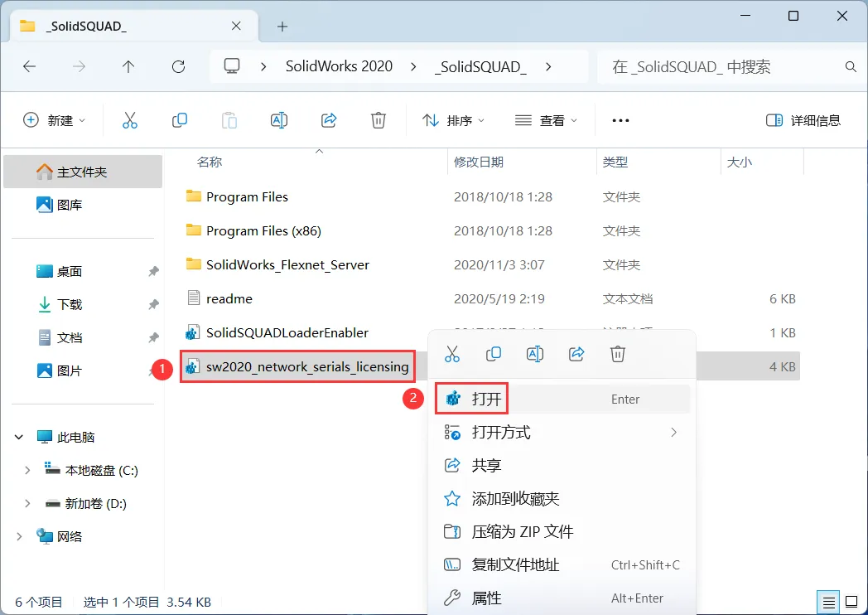Go back using the back arrow
This screenshot has height=615, width=868.
[x=29, y=67]
